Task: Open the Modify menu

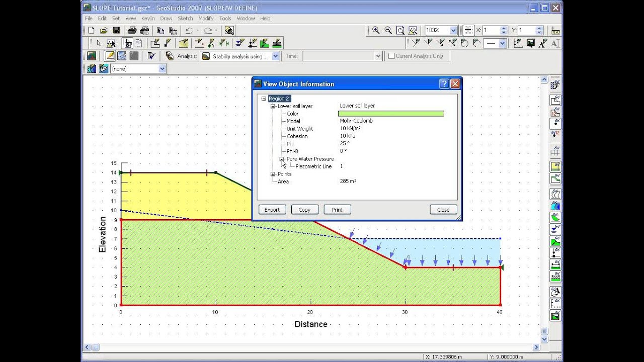Action: coord(206,18)
